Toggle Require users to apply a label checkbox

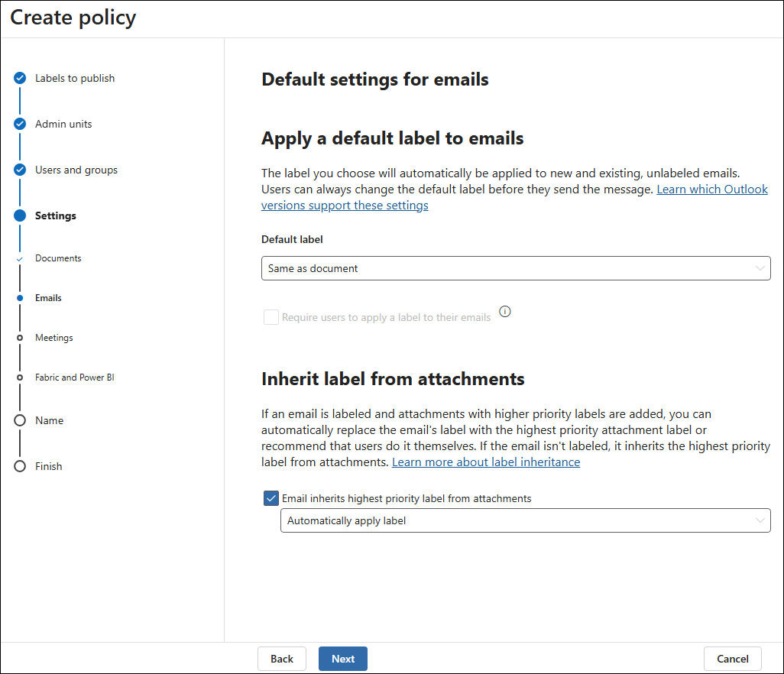[271, 317]
